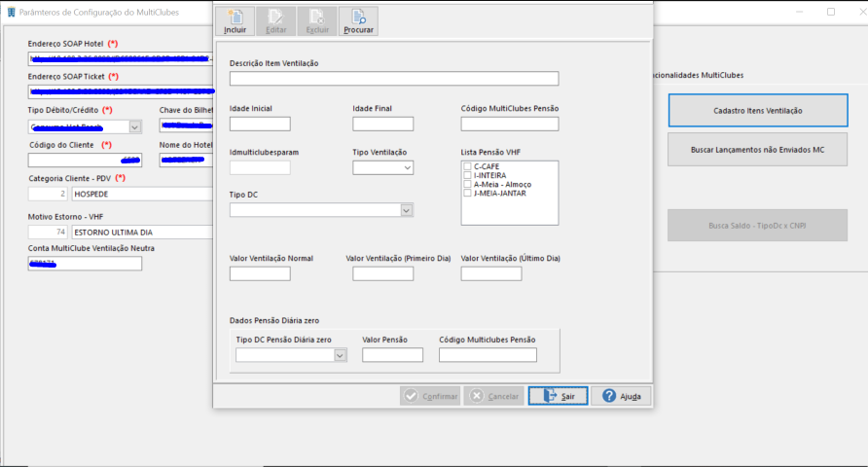The height and width of the screenshot is (467, 868).
Task: Click Cadastro Itens Ventilação button
Action: click(758, 111)
